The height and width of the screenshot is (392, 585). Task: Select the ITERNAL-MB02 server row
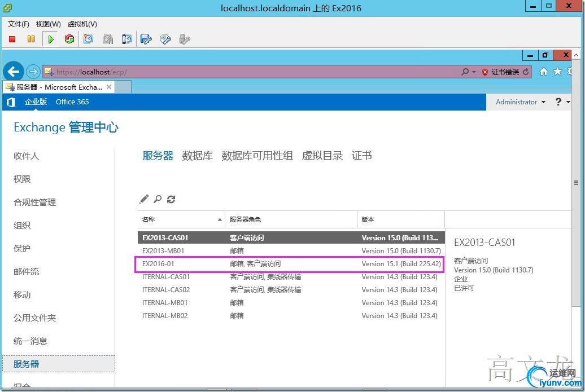pyautogui.click(x=291, y=316)
